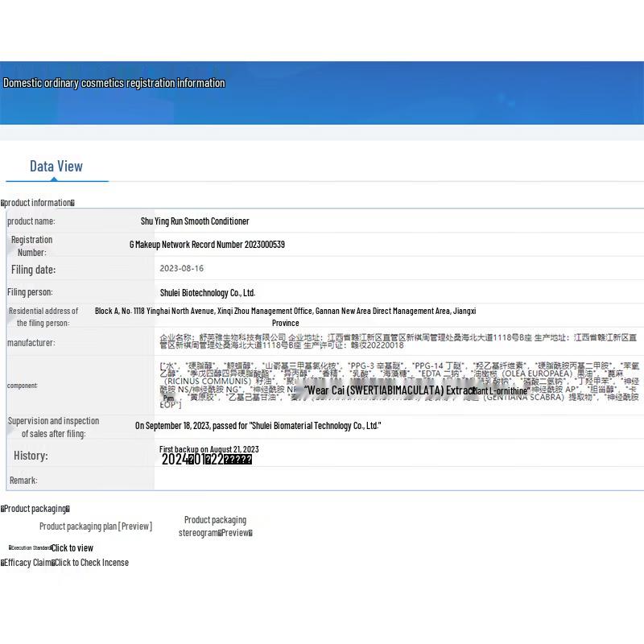The height and width of the screenshot is (644, 644).
Task: Click the 2024 history entry
Action: click(x=206, y=460)
